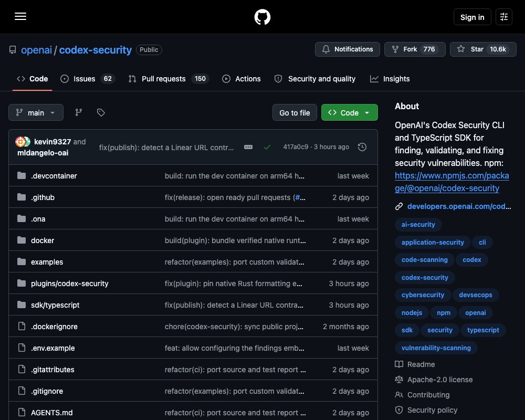View tags via the tag icon

[x=101, y=112]
